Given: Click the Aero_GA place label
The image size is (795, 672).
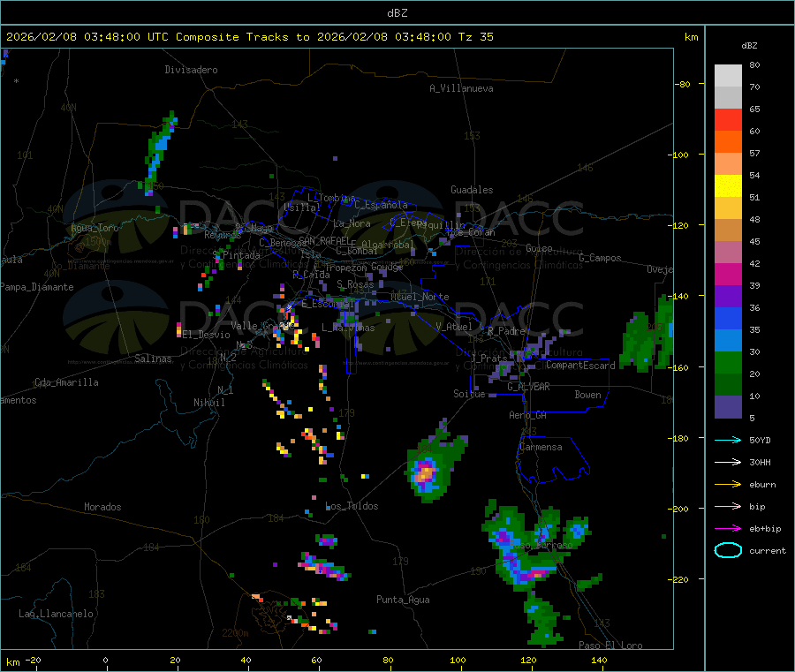Looking at the screenshot, I should pyautogui.click(x=528, y=415).
